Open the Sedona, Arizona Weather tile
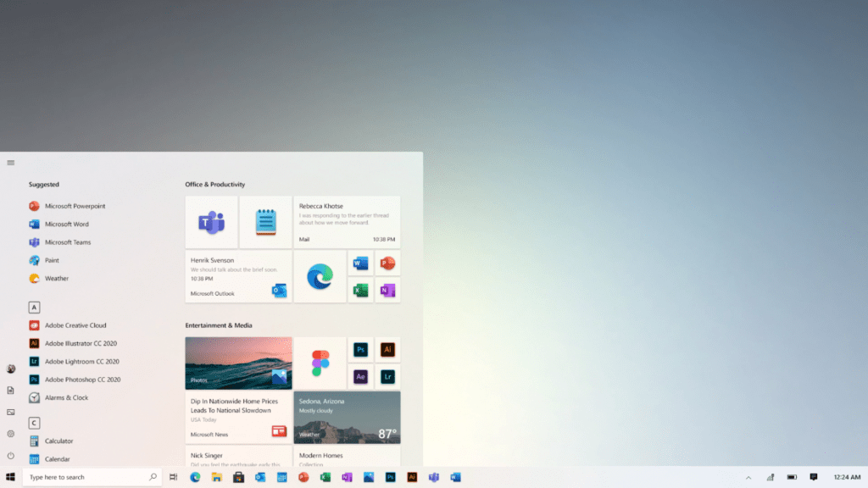Screen dimensions: 868x488 coord(347,417)
